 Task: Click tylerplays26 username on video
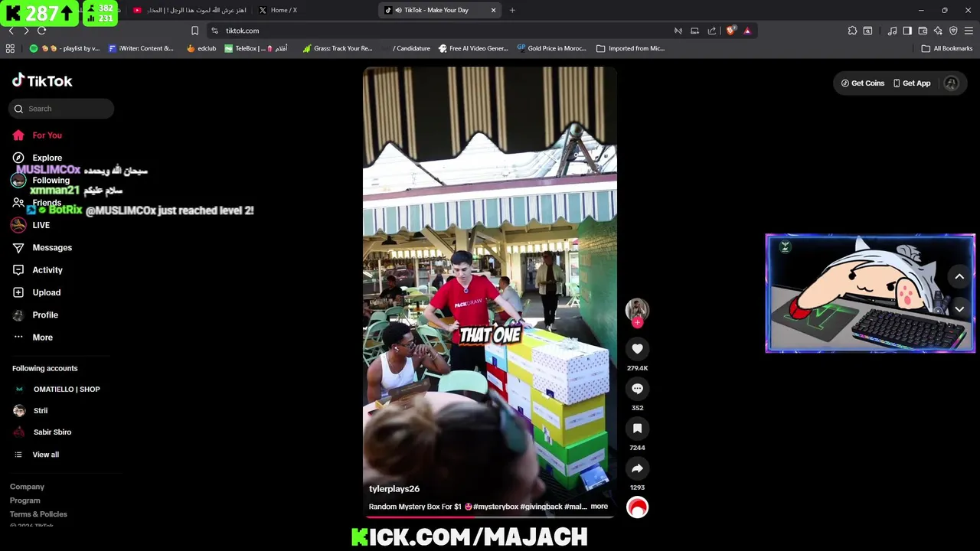pos(394,489)
